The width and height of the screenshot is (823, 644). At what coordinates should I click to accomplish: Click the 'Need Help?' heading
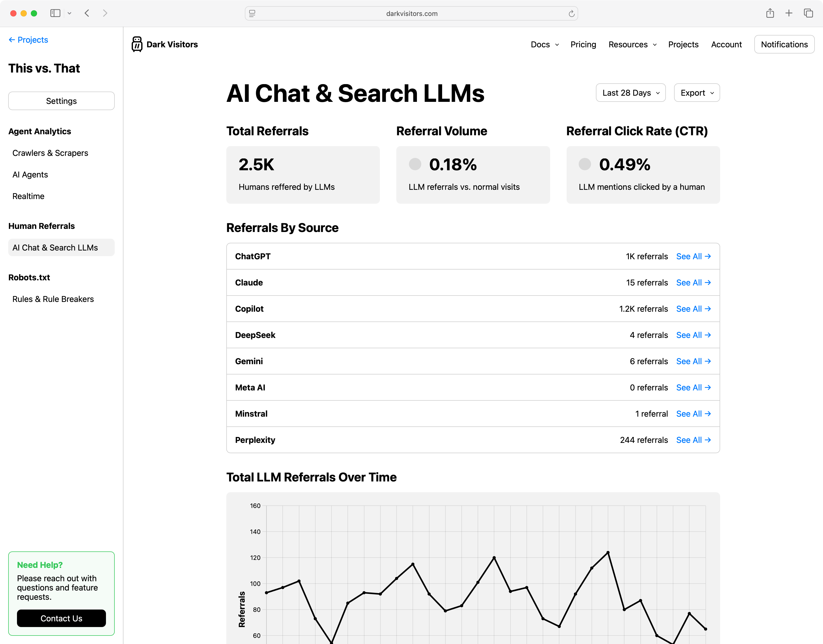tap(40, 565)
